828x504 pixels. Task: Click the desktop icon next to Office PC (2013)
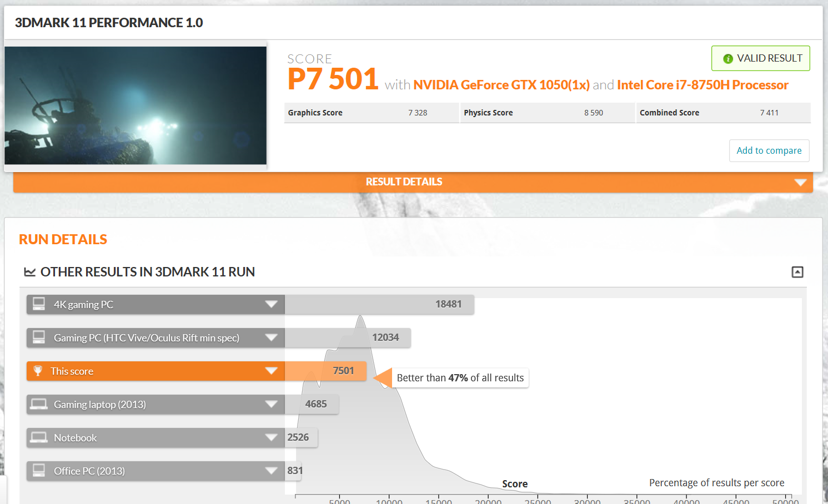[x=39, y=470]
